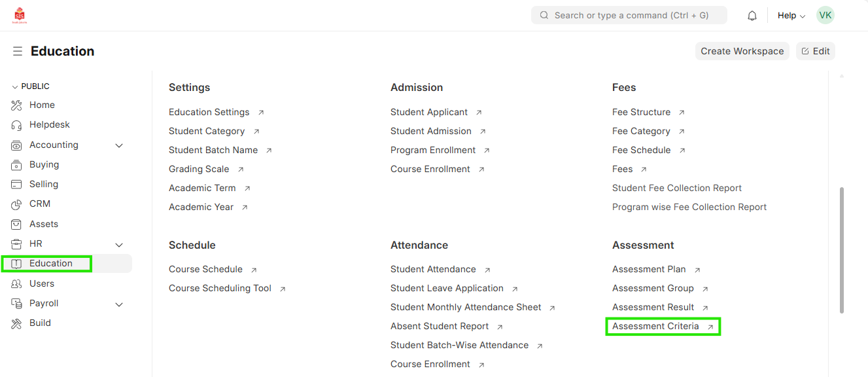
Task: Go to Home in the sidebar
Action: coord(42,105)
